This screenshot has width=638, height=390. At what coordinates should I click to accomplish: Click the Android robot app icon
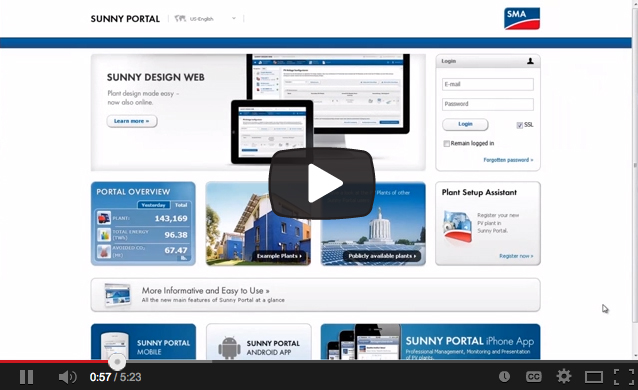pyautogui.click(x=229, y=347)
